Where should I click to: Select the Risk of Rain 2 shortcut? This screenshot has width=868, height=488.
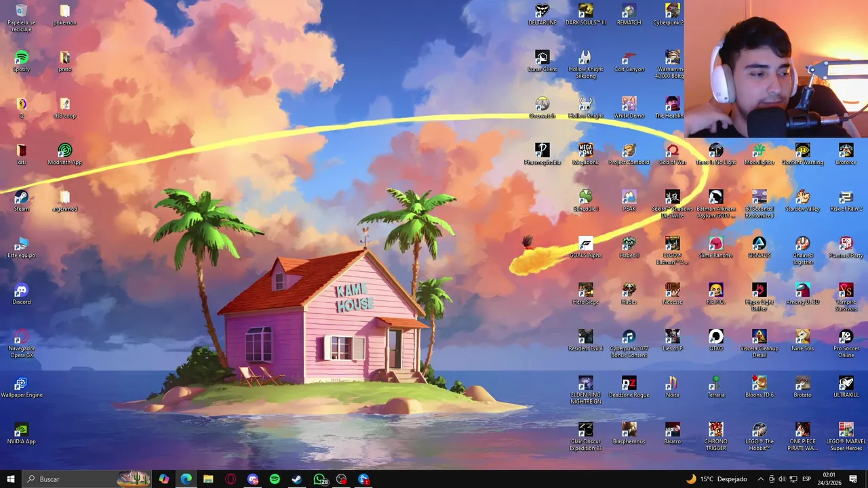click(846, 201)
